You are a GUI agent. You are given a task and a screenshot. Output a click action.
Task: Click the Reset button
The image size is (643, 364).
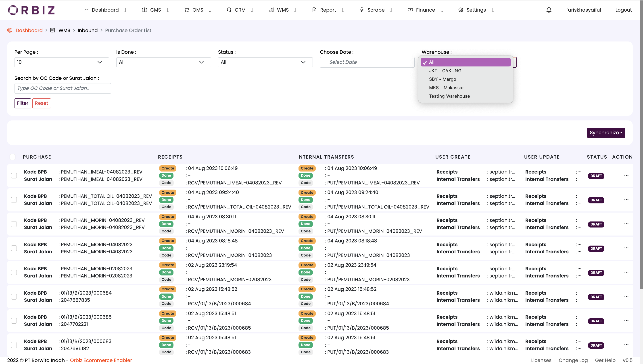tap(42, 103)
